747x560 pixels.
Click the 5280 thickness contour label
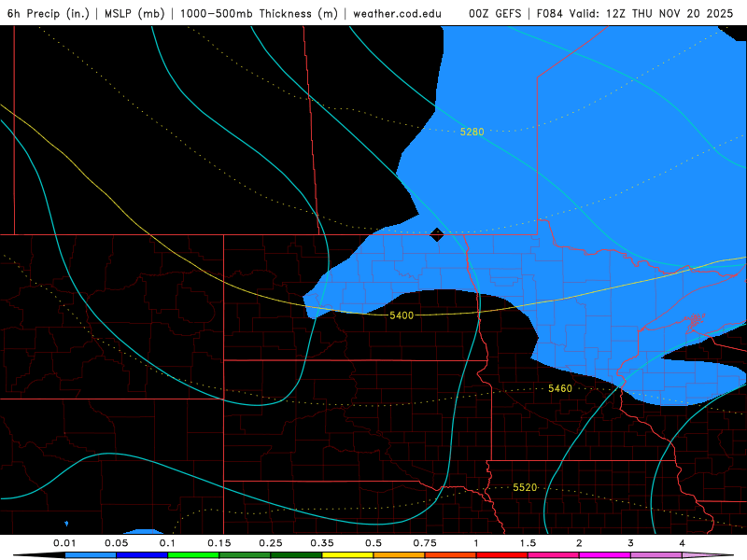click(x=472, y=132)
